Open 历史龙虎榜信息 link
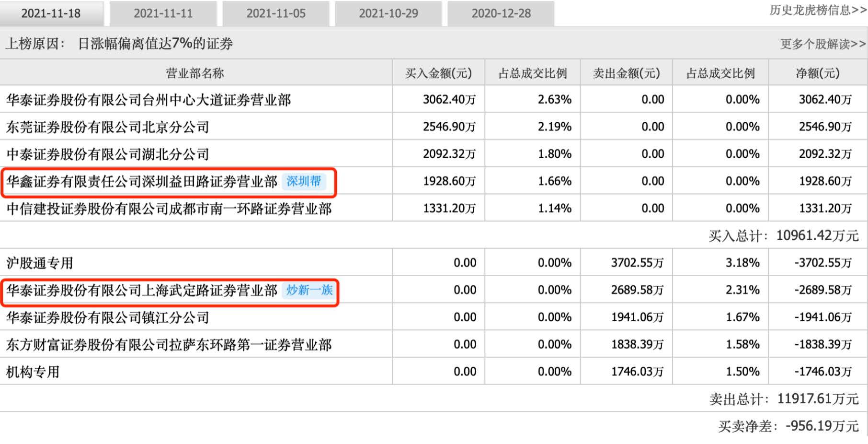This screenshot has width=868, height=444. (818, 10)
